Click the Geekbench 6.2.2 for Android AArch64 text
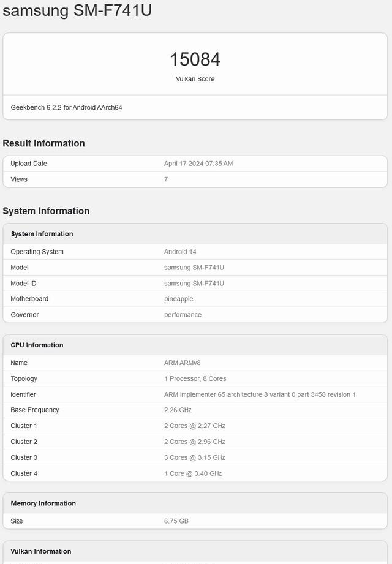The height and width of the screenshot is (564, 392). [66, 108]
